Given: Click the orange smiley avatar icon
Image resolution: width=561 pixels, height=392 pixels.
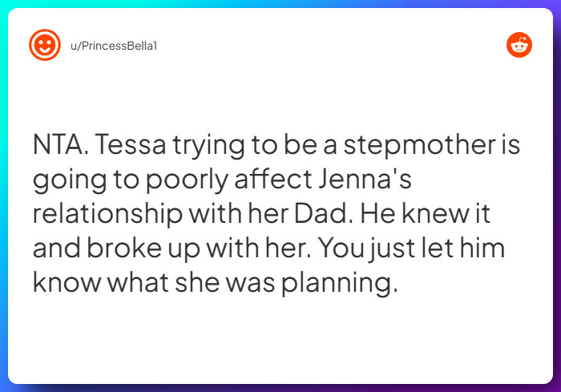Looking at the screenshot, I should point(45,45).
